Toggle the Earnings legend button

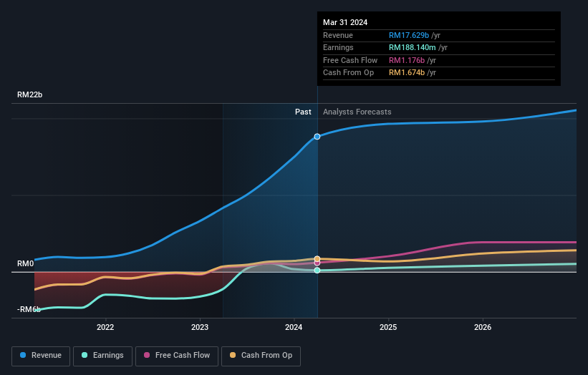click(x=102, y=356)
